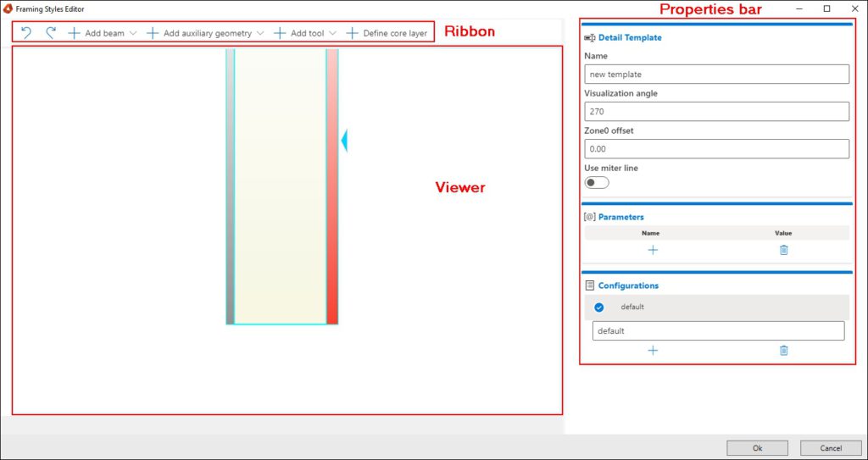Screen dimensions: 868x460
Task: Click the Visualization angle field showing 270
Action: coord(716,111)
